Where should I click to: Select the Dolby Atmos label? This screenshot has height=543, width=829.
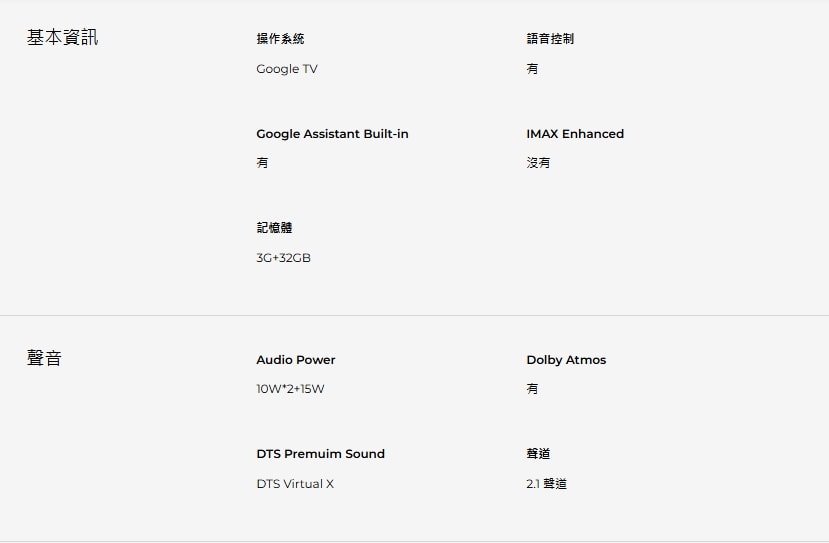click(x=566, y=360)
